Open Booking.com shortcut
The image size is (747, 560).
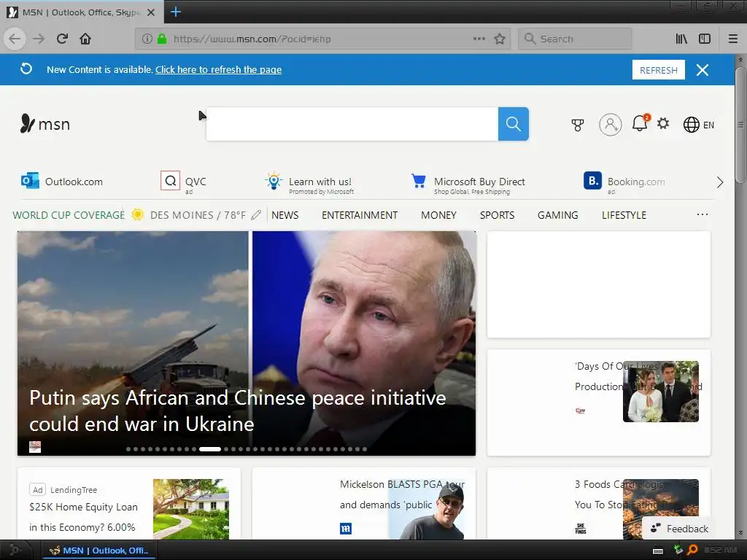click(624, 183)
